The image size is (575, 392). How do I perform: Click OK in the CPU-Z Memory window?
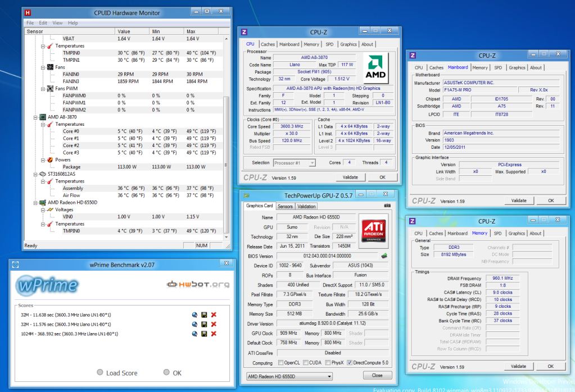tap(550, 366)
